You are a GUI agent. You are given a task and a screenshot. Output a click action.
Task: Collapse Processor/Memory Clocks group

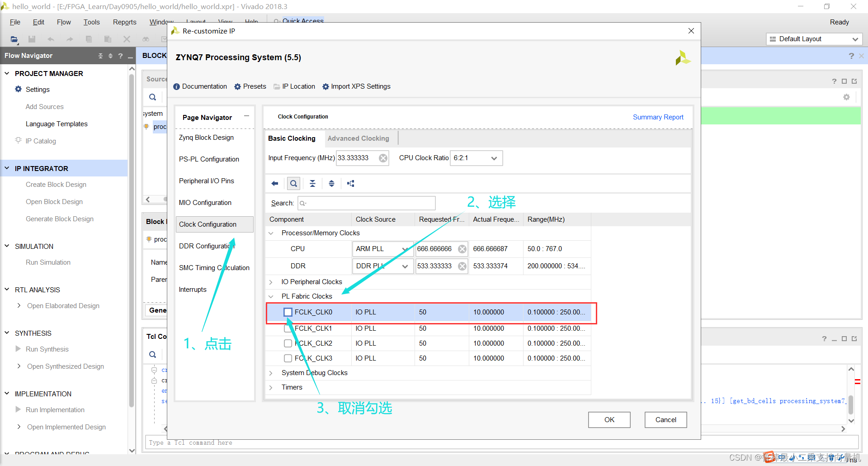click(271, 233)
